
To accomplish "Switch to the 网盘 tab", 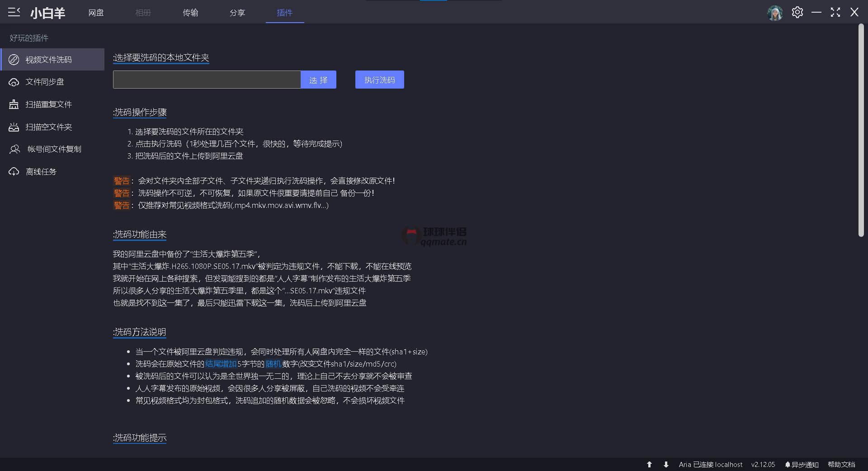I will (x=96, y=13).
